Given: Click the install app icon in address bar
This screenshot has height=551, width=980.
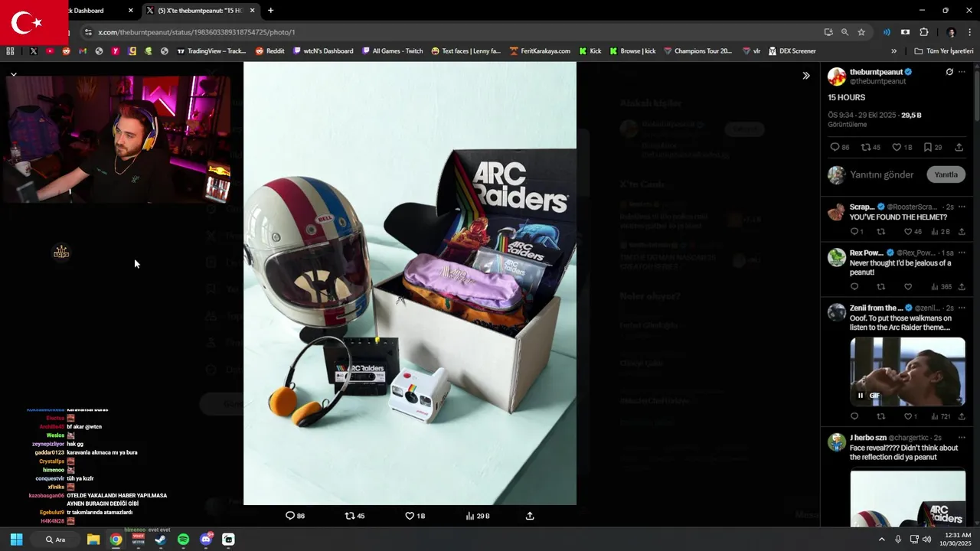Looking at the screenshot, I should tap(828, 32).
